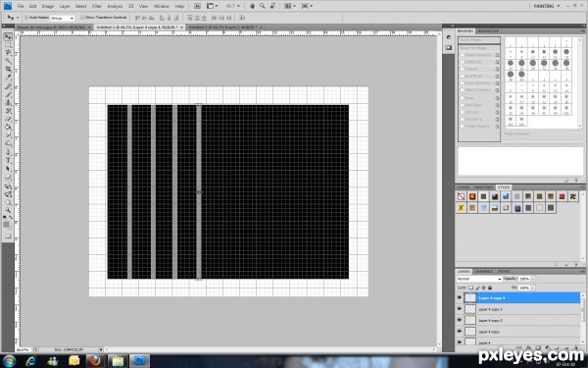The image size is (588, 368).
Task: Select the Eyedropper tool
Action: pyautogui.click(x=8, y=78)
